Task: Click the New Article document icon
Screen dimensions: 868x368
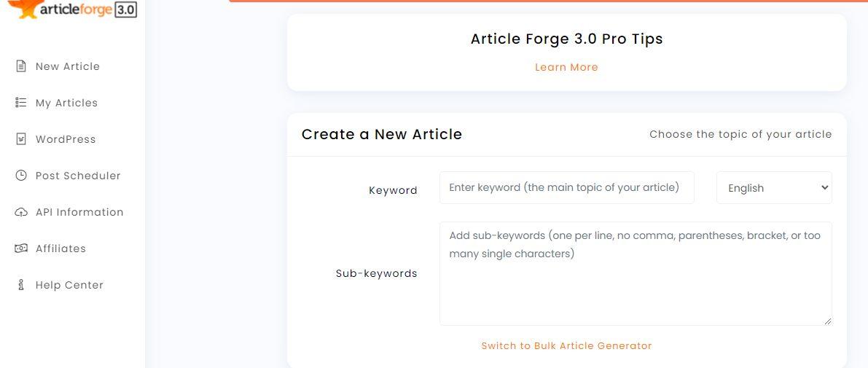Action: (21, 66)
